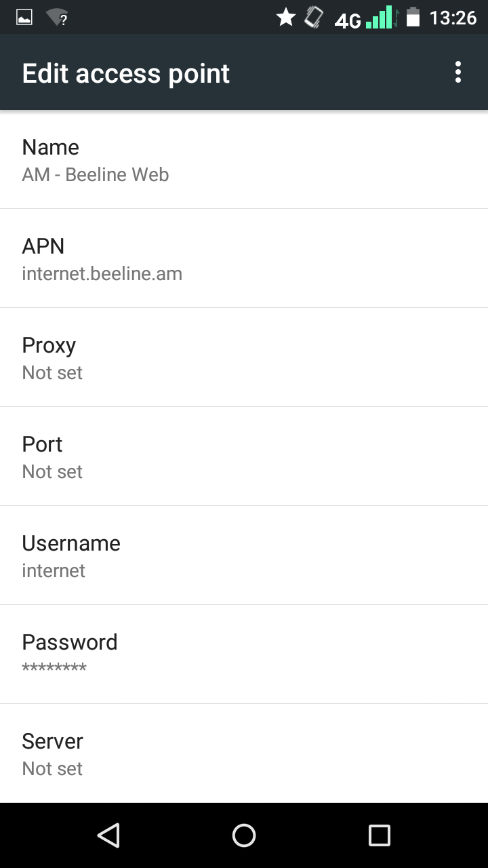This screenshot has height=868, width=488.
Task: Tap the picture notification icon
Action: (24, 18)
